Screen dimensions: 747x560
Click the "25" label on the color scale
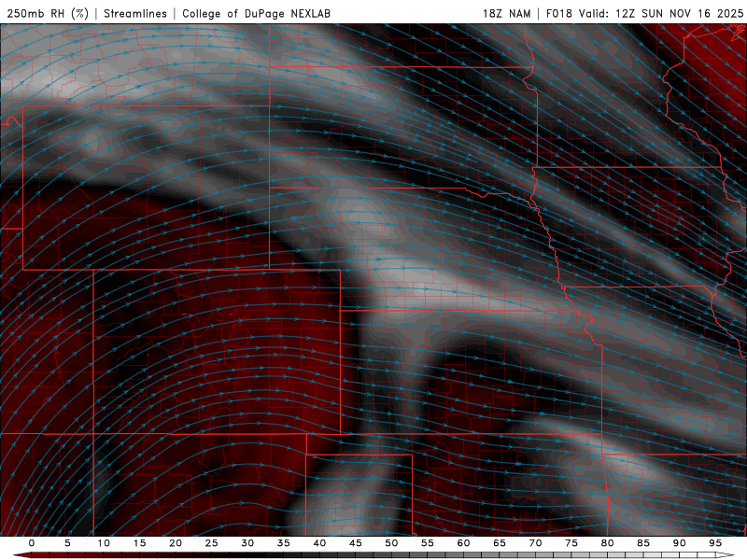pyautogui.click(x=212, y=543)
